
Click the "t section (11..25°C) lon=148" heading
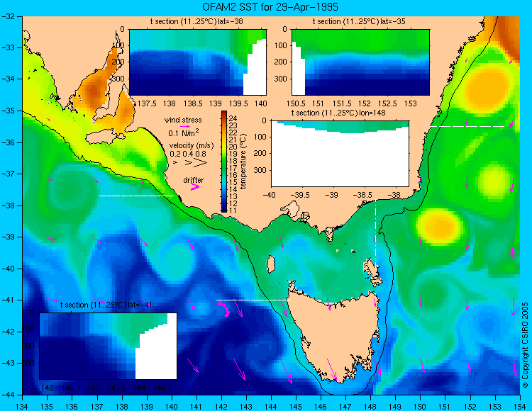point(338,113)
